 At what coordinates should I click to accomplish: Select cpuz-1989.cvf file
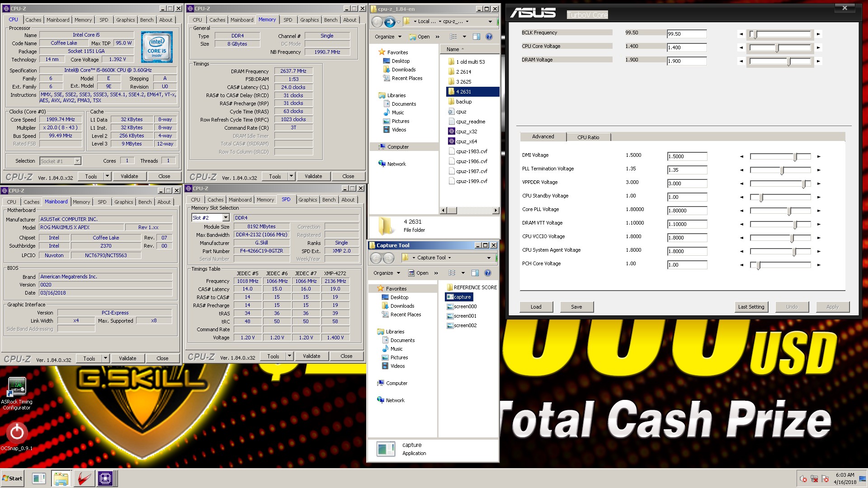468,181
